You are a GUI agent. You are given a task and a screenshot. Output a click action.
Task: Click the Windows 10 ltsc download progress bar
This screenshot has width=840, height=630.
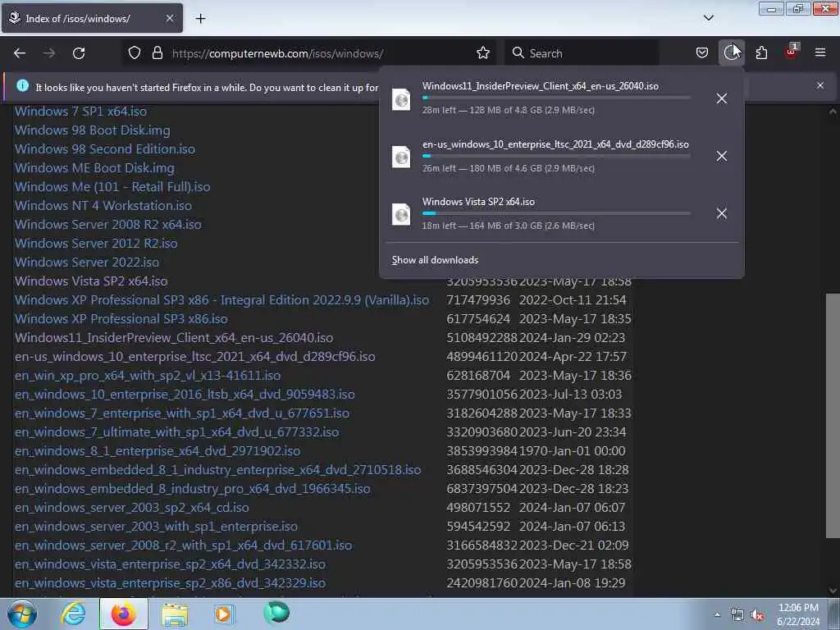tap(556, 155)
